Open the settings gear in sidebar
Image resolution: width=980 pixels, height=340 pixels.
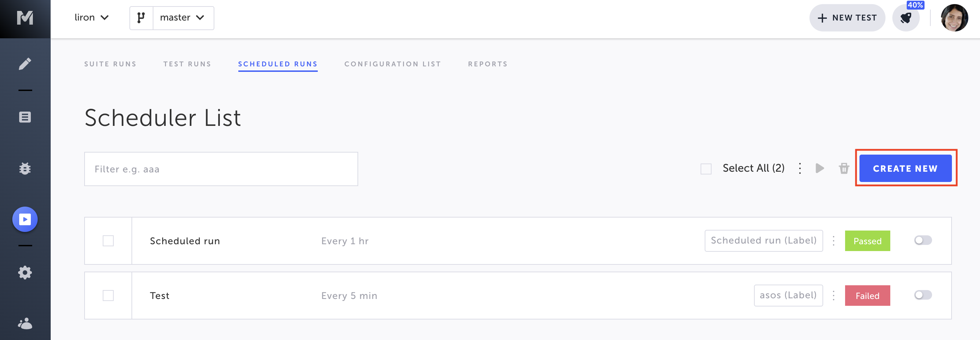[x=25, y=272]
